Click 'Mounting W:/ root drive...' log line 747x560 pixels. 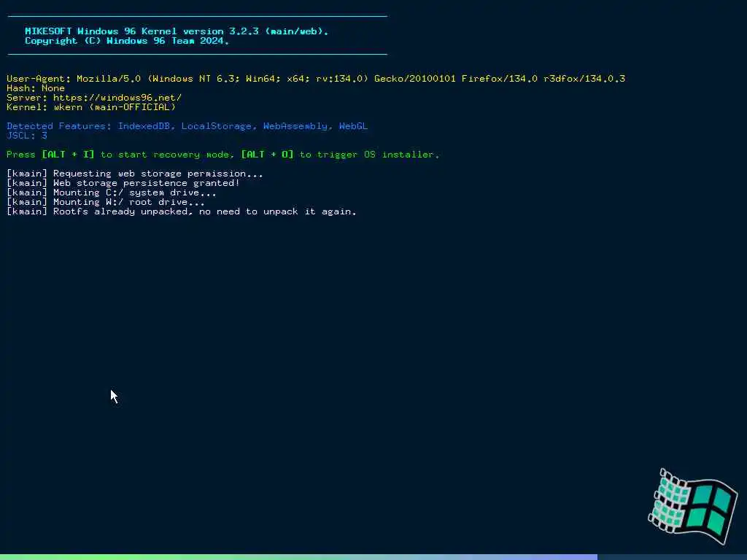click(x=106, y=203)
